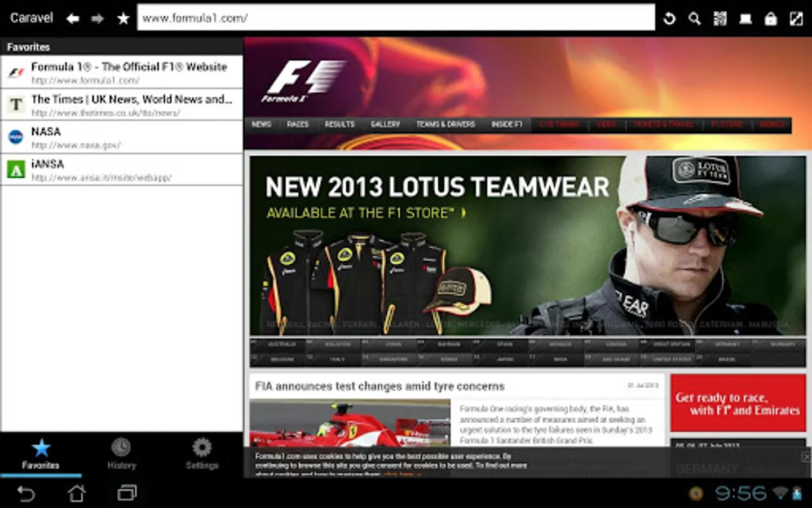This screenshot has width=812, height=508.
Task: Switch to the Favorites tab
Action: pyautogui.click(x=41, y=454)
